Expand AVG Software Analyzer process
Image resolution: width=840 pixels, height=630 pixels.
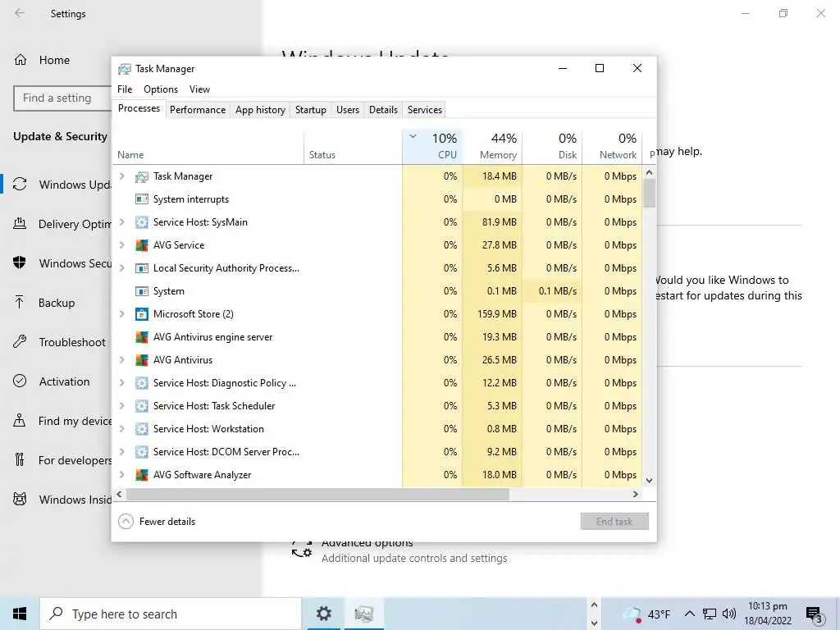(x=122, y=475)
